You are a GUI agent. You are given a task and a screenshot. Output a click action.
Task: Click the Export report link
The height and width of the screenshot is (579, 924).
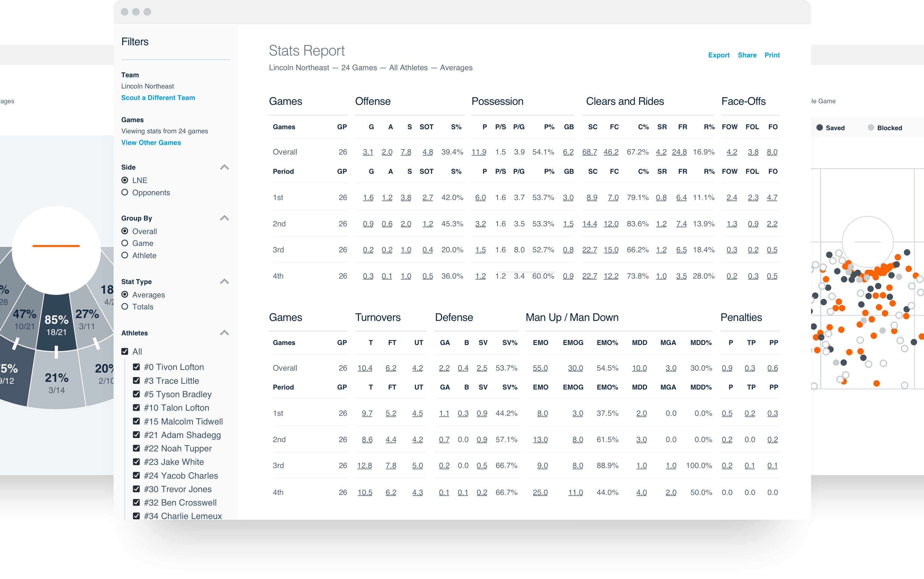pos(719,55)
